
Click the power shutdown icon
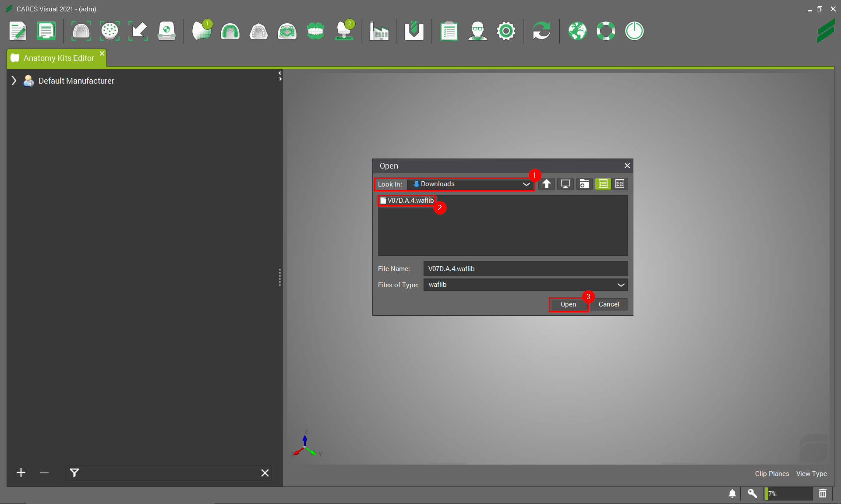click(634, 31)
